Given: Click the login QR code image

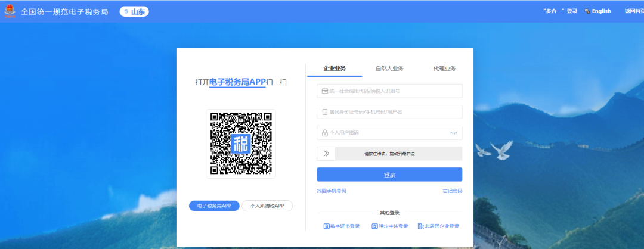Looking at the screenshot, I should (x=241, y=144).
